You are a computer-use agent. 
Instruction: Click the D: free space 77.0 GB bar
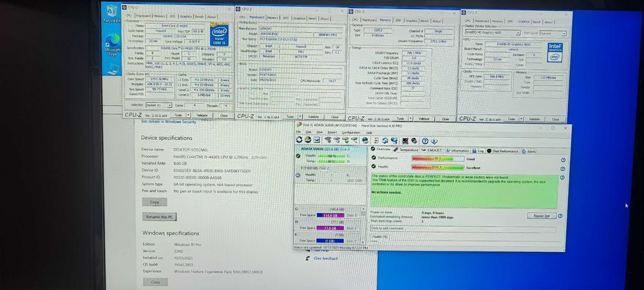[330, 228]
